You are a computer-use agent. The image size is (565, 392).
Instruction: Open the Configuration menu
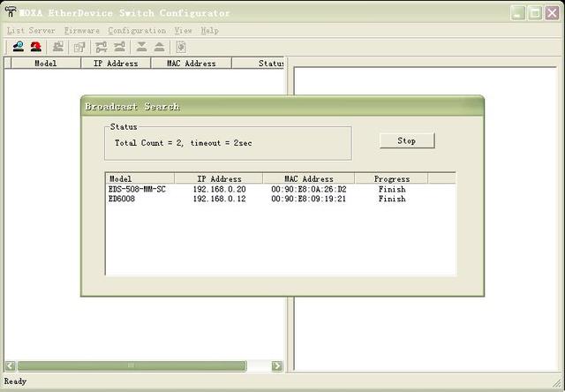[137, 31]
